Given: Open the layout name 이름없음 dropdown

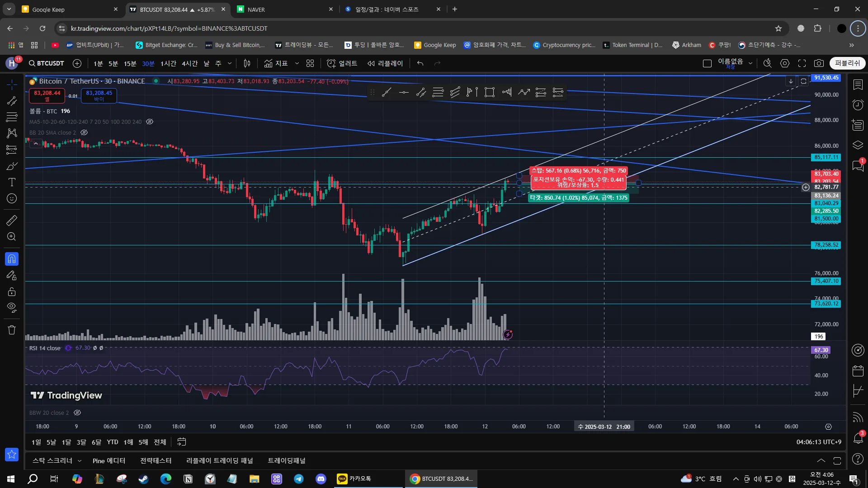Looking at the screenshot, I should [750, 63].
